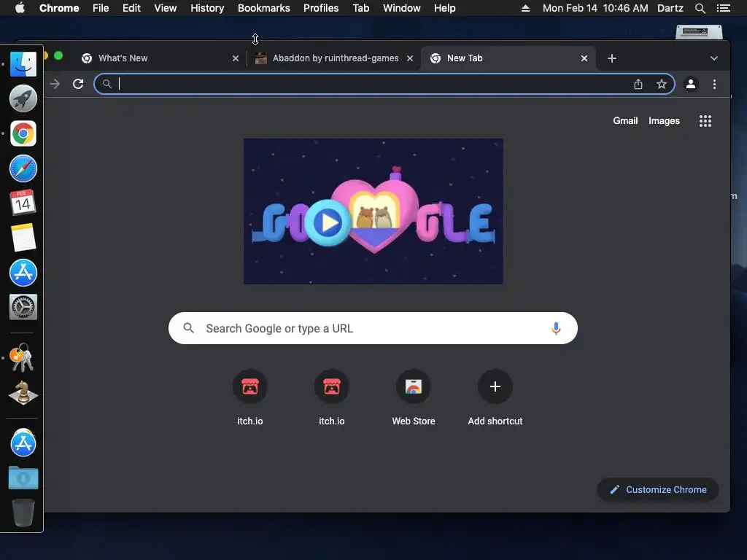Share this page icon in address bar
Image resolution: width=747 pixels, height=560 pixels.
pyautogui.click(x=638, y=85)
